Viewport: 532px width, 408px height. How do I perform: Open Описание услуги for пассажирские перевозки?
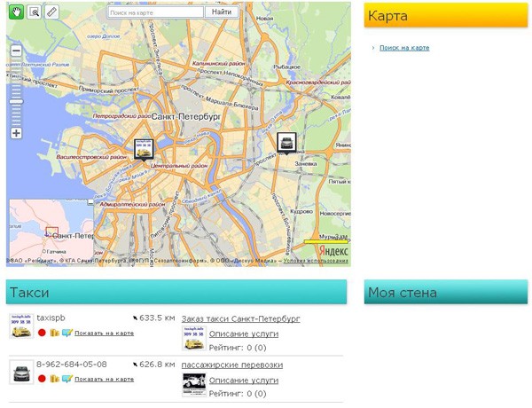tap(244, 381)
